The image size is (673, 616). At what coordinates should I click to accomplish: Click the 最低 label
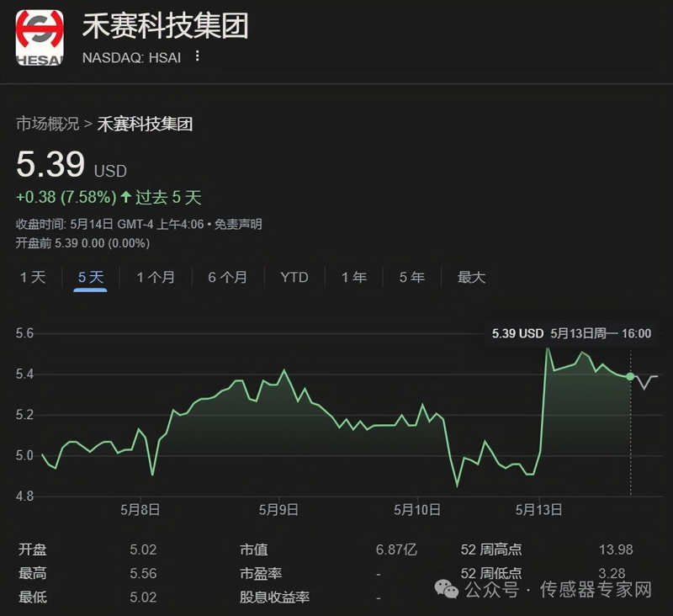tap(33, 597)
